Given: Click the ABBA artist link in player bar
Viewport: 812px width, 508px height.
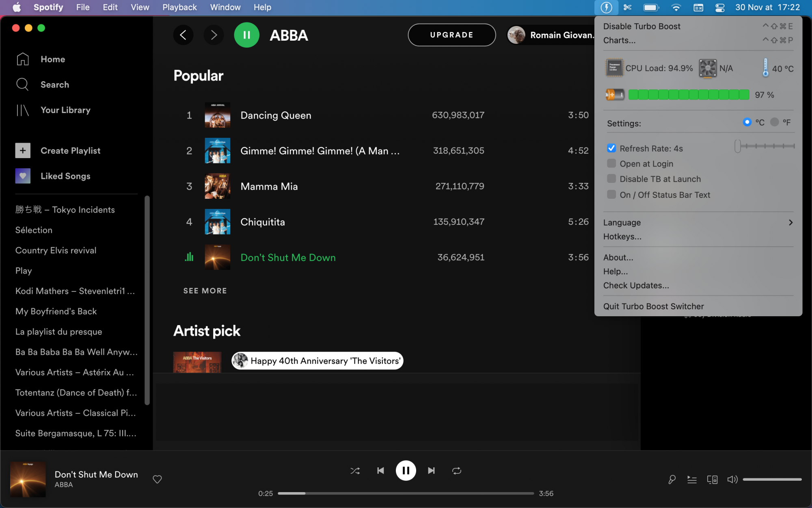Looking at the screenshot, I should (64, 485).
